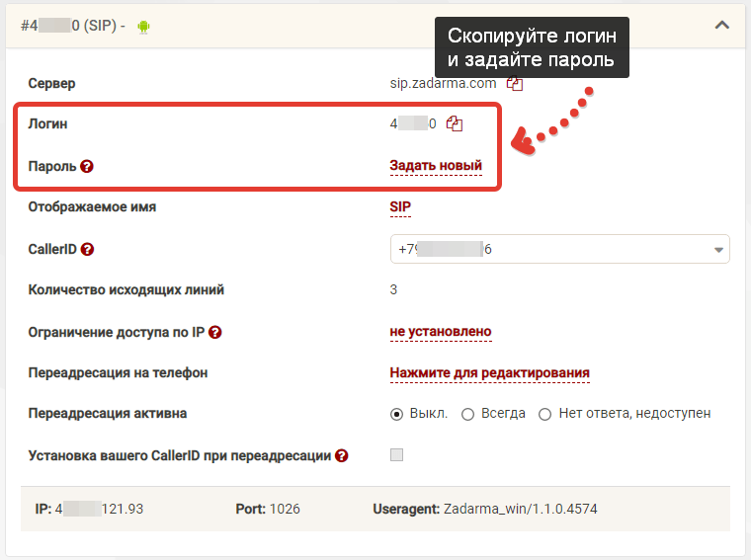Viewport: 751px width, 560px height.
Task: Show help for Установка вашего CallerID при переадресации
Action: point(342,455)
